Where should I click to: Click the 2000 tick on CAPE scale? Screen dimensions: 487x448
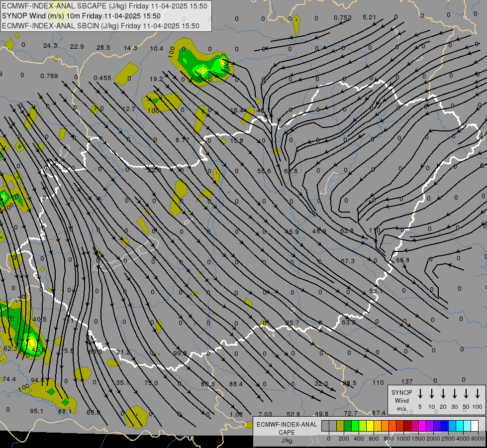[x=433, y=439]
